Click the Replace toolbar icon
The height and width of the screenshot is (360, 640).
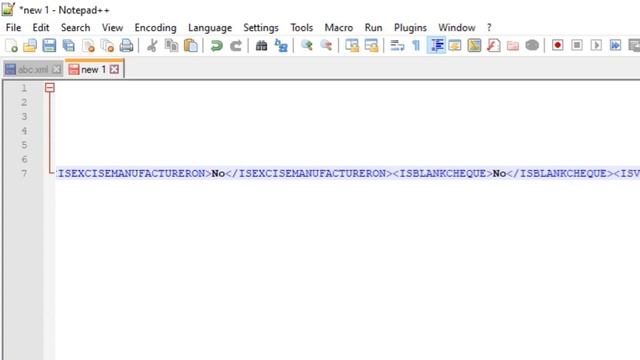click(x=281, y=45)
